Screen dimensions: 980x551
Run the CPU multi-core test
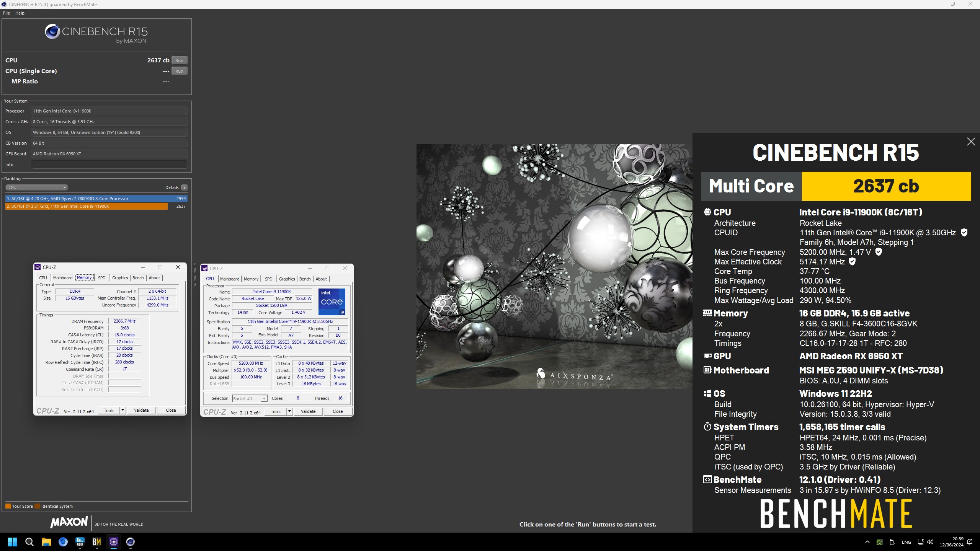[x=179, y=60]
